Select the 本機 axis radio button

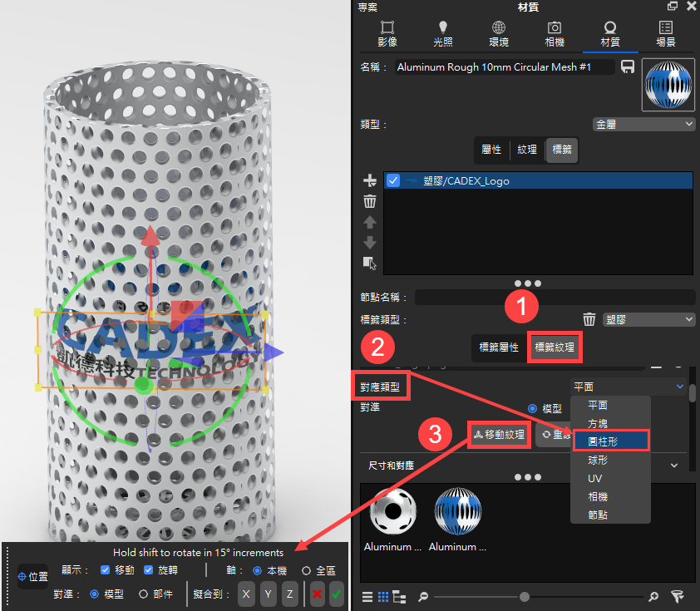pos(257,571)
